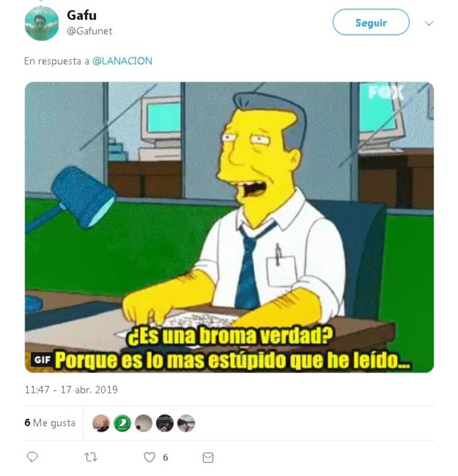Expand tweet options chevron menu

point(429,23)
